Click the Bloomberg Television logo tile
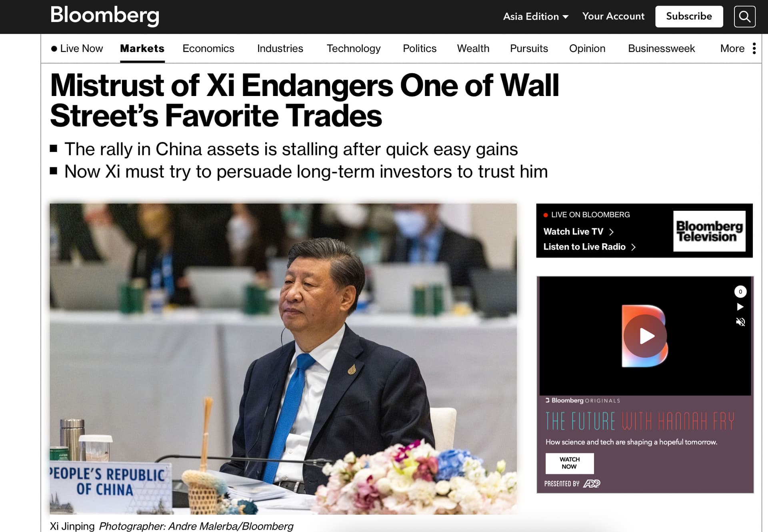This screenshot has height=532, width=768. tap(709, 231)
